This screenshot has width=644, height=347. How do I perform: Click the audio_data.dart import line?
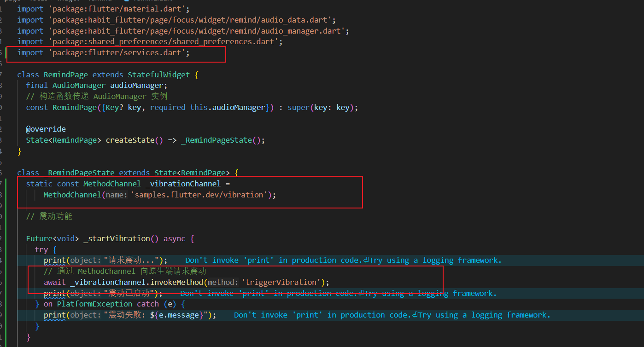(176, 20)
